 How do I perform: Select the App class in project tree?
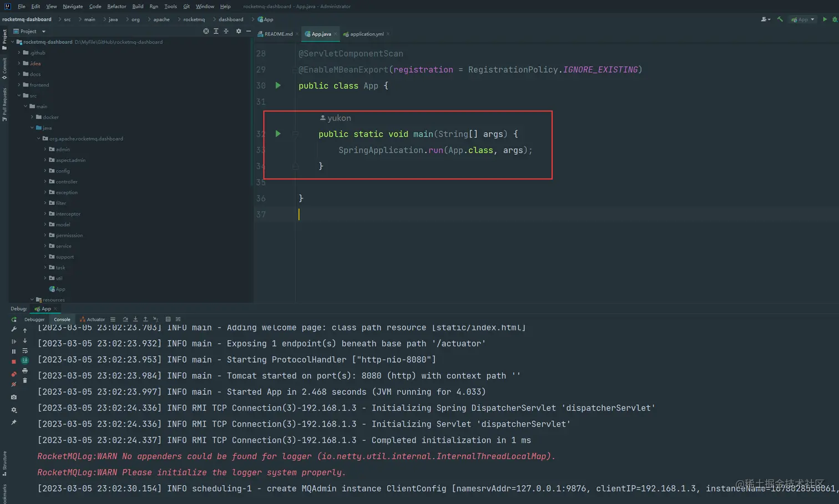point(57,289)
